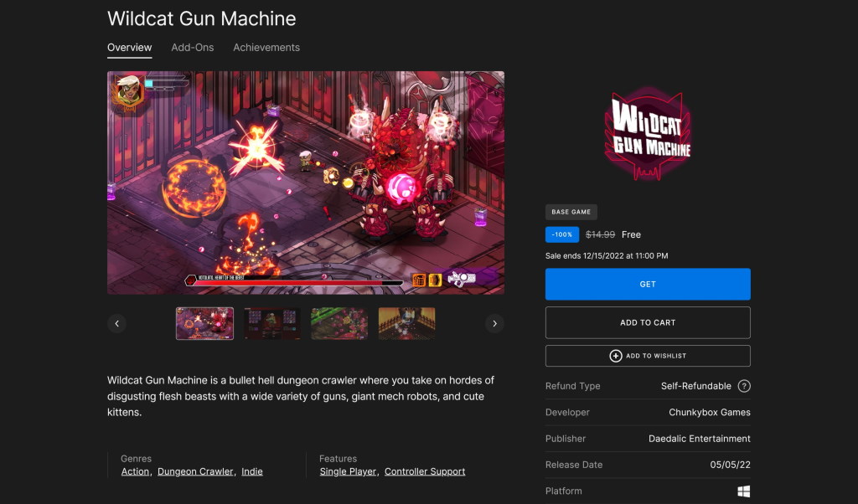The width and height of the screenshot is (858, 504).
Task: Open the Dungeon Crawler genre page
Action: click(x=194, y=471)
